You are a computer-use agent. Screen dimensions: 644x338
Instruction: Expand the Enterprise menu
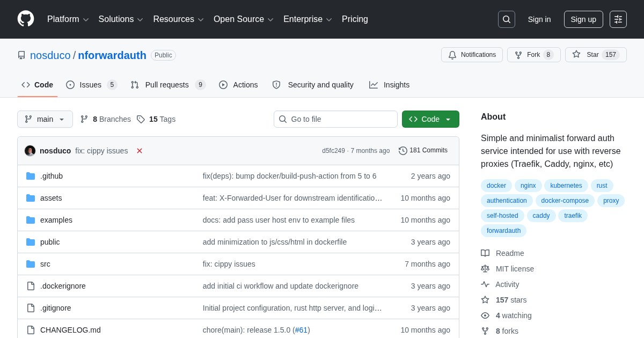click(308, 19)
